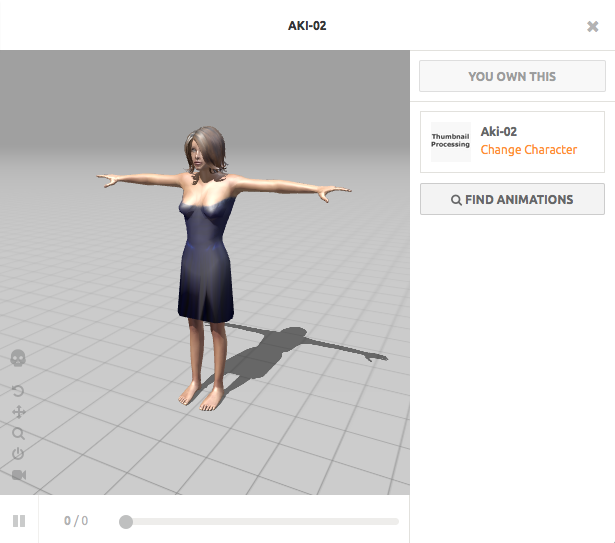Select the zoom magnifier icon in viewport
This screenshot has height=543, width=615.
tap(18, 433)
